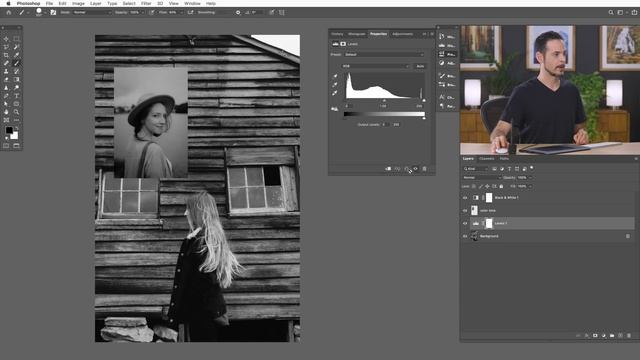Toggle adjustment visibility eye in Properties panel

click(416, 169)
